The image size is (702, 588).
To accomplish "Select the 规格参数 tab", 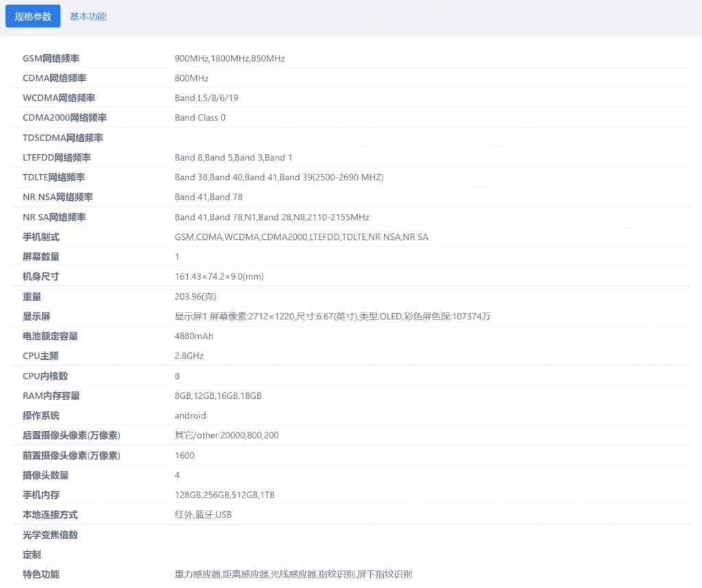I will coord(32,16).
